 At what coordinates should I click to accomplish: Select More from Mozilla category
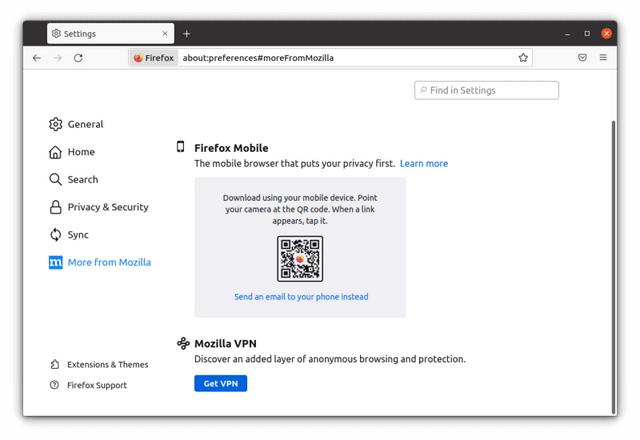tap(100, 262)
